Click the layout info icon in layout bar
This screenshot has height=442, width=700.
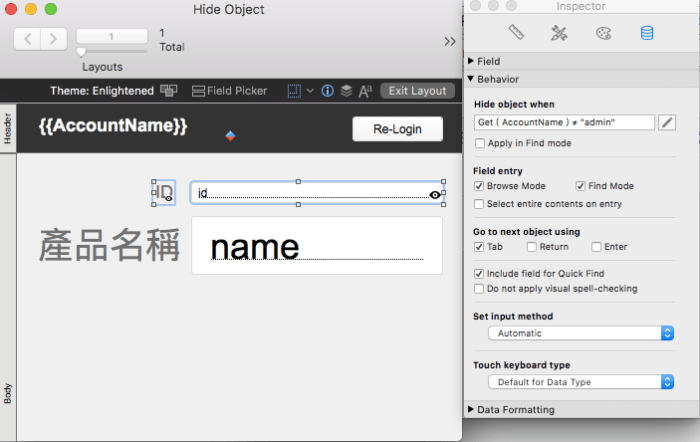pyautogui.click(x=326, y=91)
